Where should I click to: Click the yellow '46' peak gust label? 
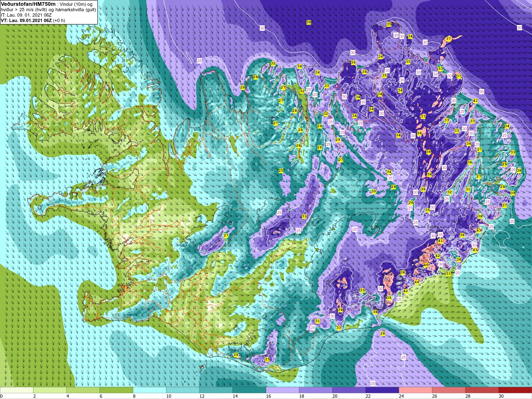tap(426, 265)
